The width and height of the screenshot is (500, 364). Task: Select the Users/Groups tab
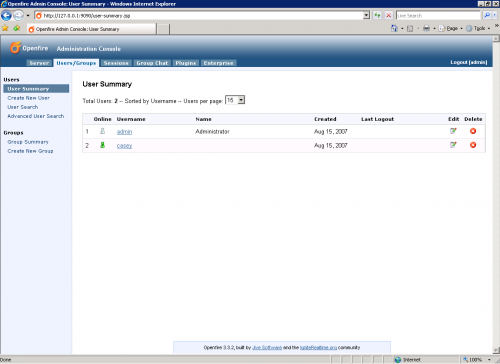[76, 63]
